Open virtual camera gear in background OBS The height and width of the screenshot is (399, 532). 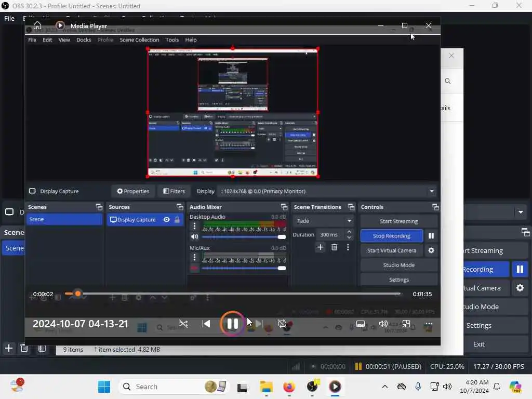point(520,288)
